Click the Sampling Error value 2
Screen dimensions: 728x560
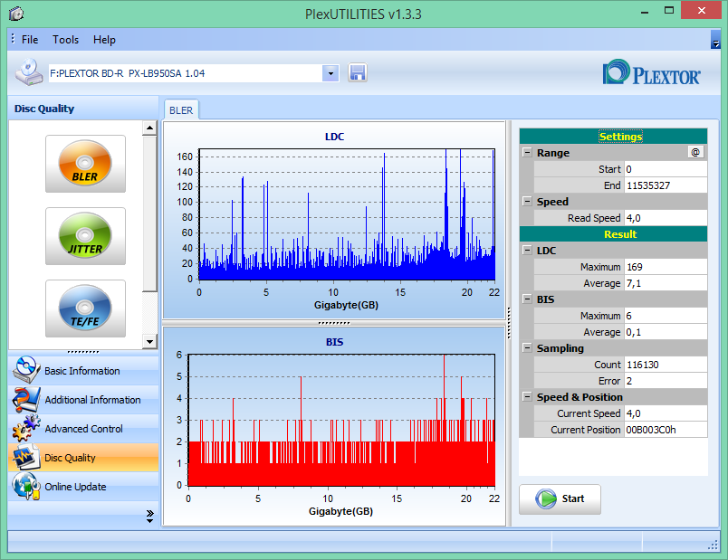666,381
